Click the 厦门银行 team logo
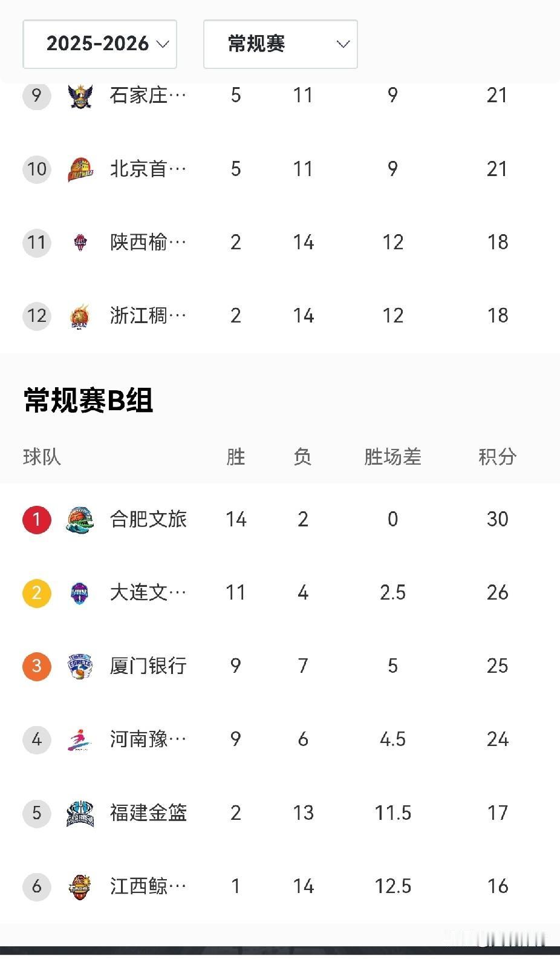The image size is (560, 959). pyautogui.click(x=80, y=666)
